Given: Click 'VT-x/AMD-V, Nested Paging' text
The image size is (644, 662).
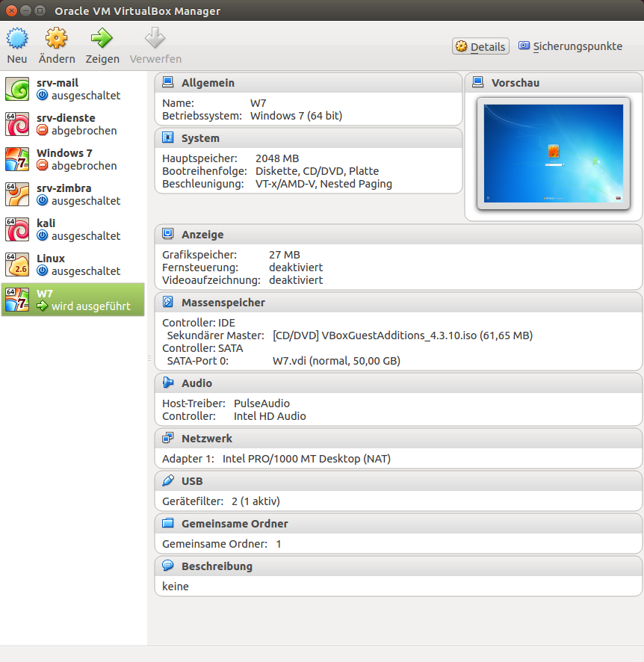Looking at the screenshot, I should click(323, 184).
